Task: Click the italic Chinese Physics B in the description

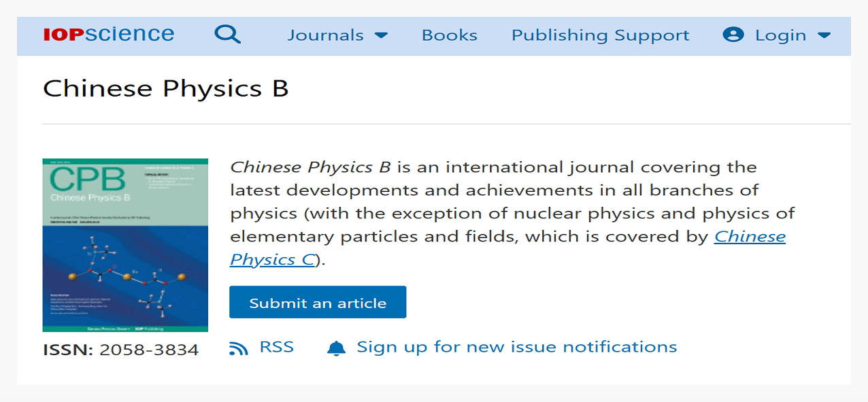Action: point(310,167)
